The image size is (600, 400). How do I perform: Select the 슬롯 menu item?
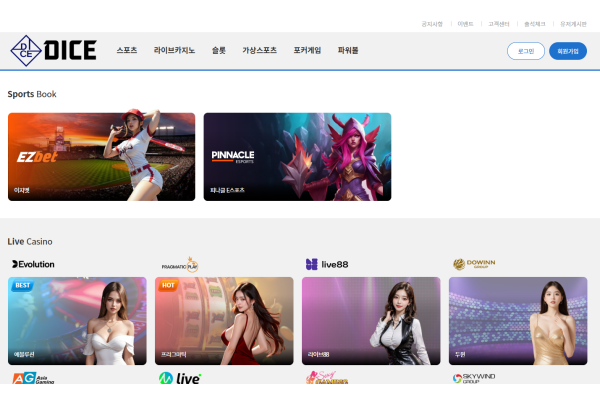[218, 50]
